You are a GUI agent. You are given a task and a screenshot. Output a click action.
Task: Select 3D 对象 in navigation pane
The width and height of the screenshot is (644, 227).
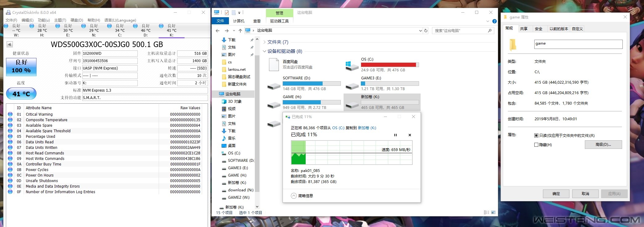[x=235, y=102]
